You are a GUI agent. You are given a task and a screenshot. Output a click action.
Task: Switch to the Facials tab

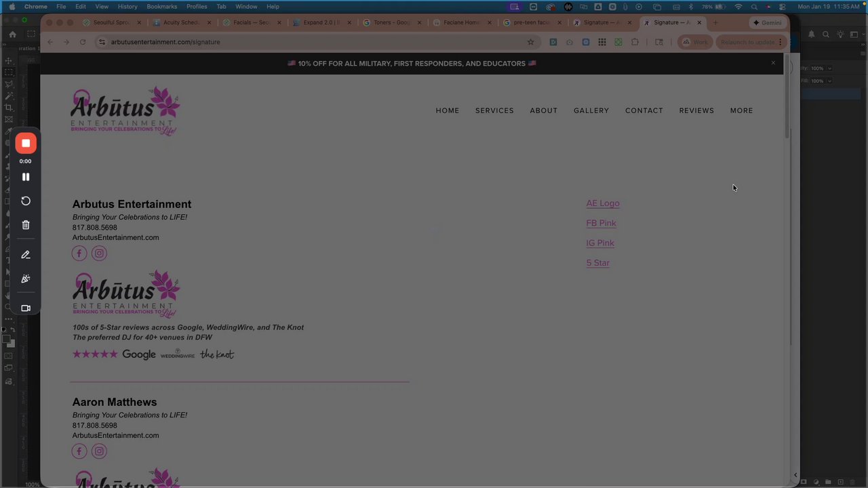(252, 22)
